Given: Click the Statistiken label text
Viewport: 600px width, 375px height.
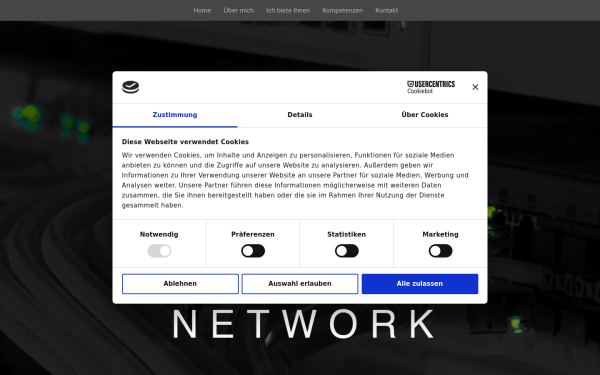Looking at the screenshot, I should 347,234.
